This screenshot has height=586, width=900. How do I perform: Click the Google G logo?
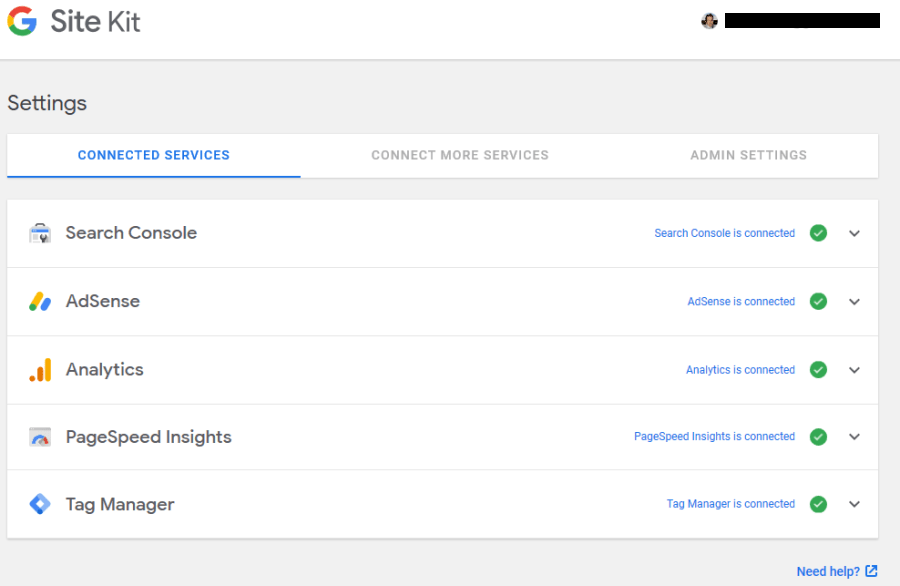[x=22, y=21]
